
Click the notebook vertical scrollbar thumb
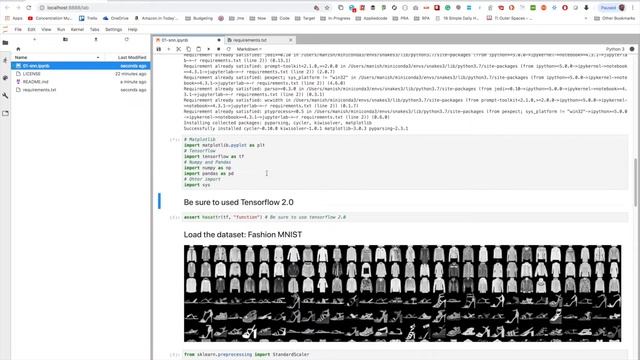tap(636, 182)
